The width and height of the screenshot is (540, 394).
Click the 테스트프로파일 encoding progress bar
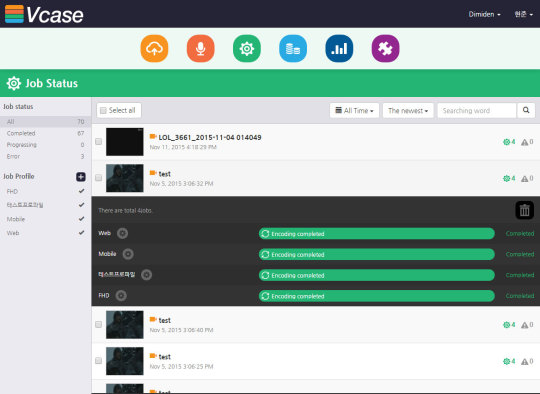377,275
